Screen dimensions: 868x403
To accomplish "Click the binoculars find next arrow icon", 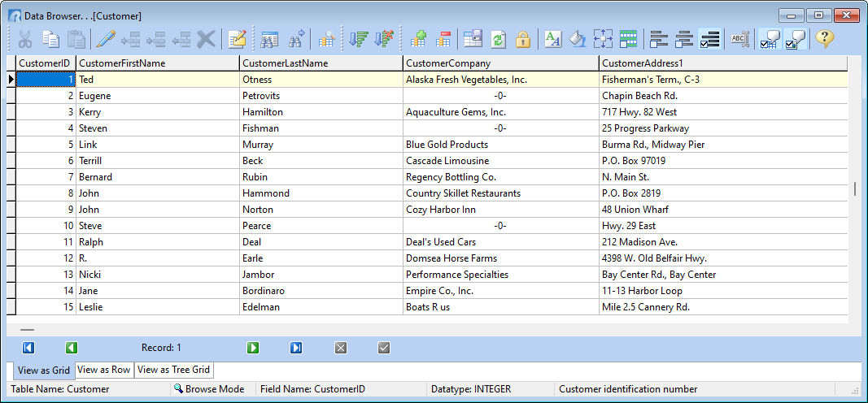I will click(x=297, y=39).
